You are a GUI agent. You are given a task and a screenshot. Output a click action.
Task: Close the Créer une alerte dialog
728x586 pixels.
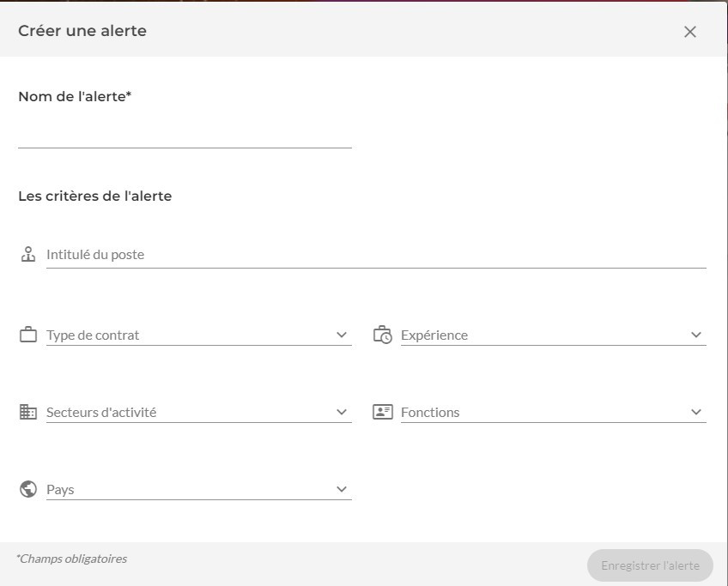689,32
